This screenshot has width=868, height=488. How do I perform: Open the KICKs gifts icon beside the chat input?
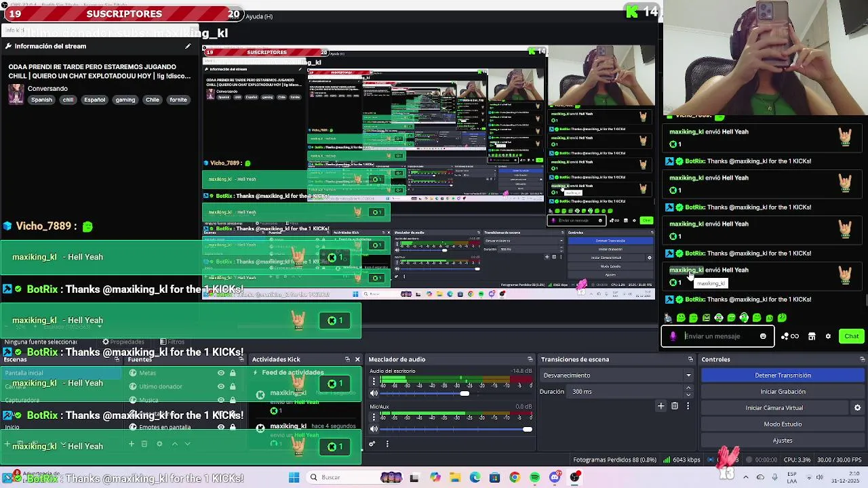790,336
